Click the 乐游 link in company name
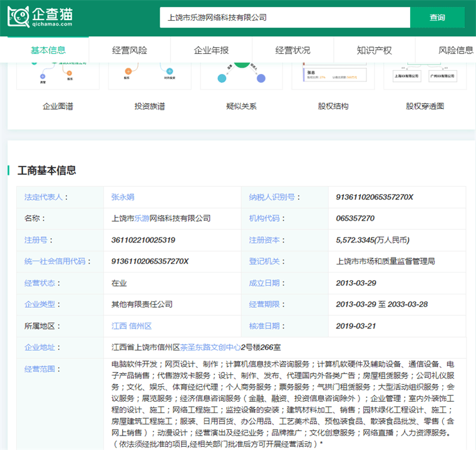Viewport: 476px width, 450px height. click(x=142, y=218)
